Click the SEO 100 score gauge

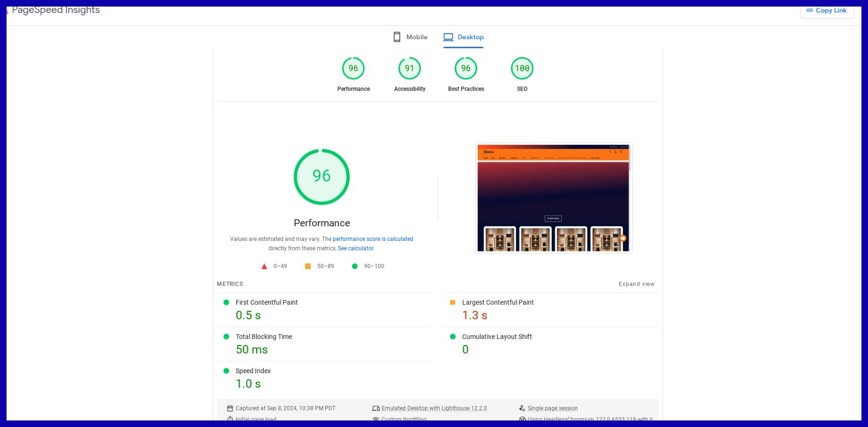pyautogui.click(x=522, y=68)
